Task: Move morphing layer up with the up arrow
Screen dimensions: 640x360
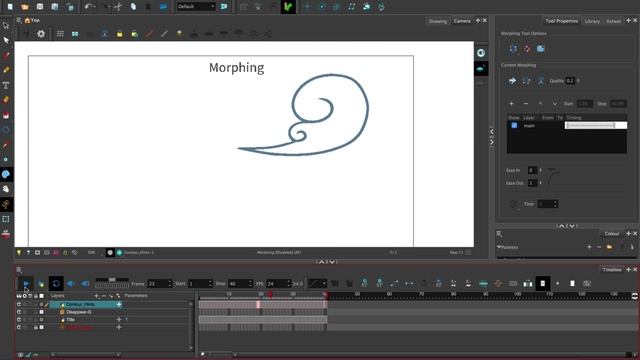Action: tap(540, 104)
